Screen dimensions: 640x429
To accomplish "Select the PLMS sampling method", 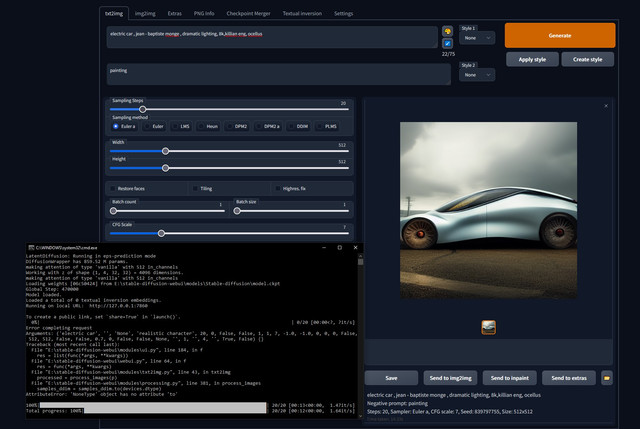I will (x=327, y=127).
